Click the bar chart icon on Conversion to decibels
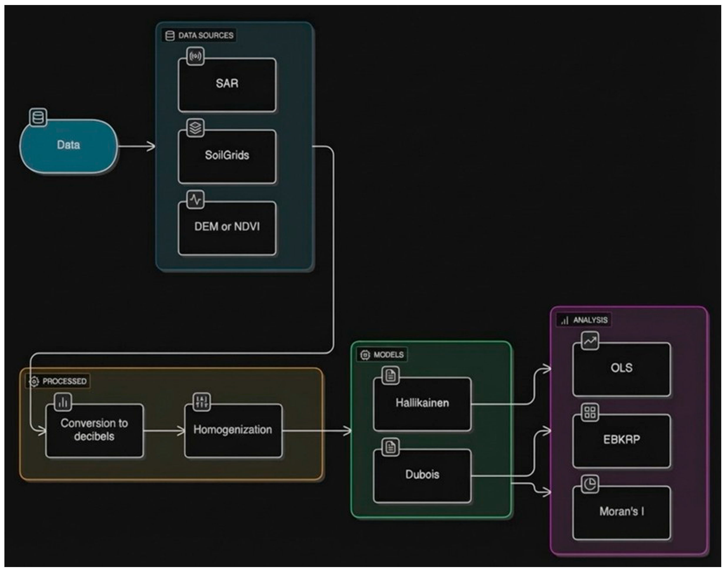728x575 pixels. click(63, 402)
